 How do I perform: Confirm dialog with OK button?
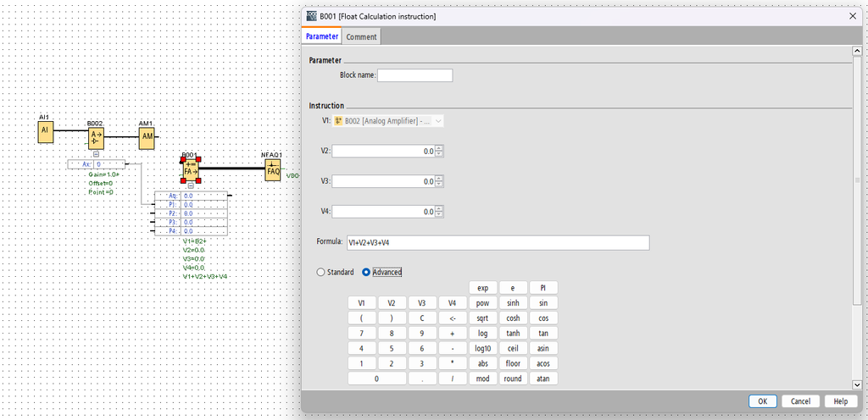pyautogui.click(x=763, y=401)
